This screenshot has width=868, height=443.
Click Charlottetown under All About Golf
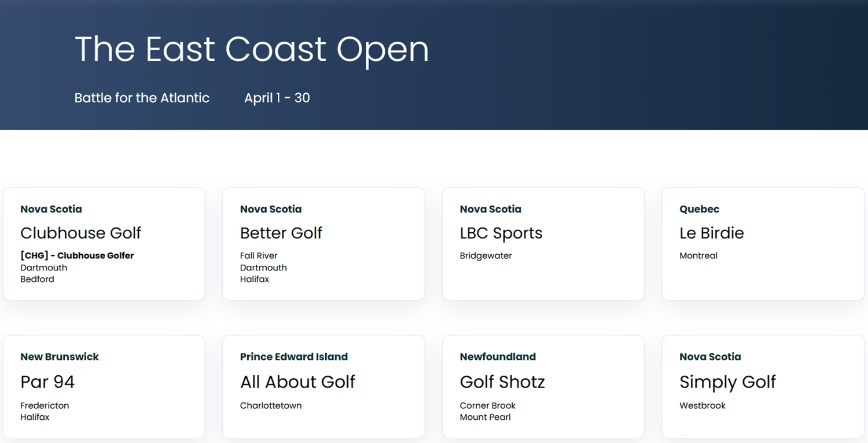271,405
